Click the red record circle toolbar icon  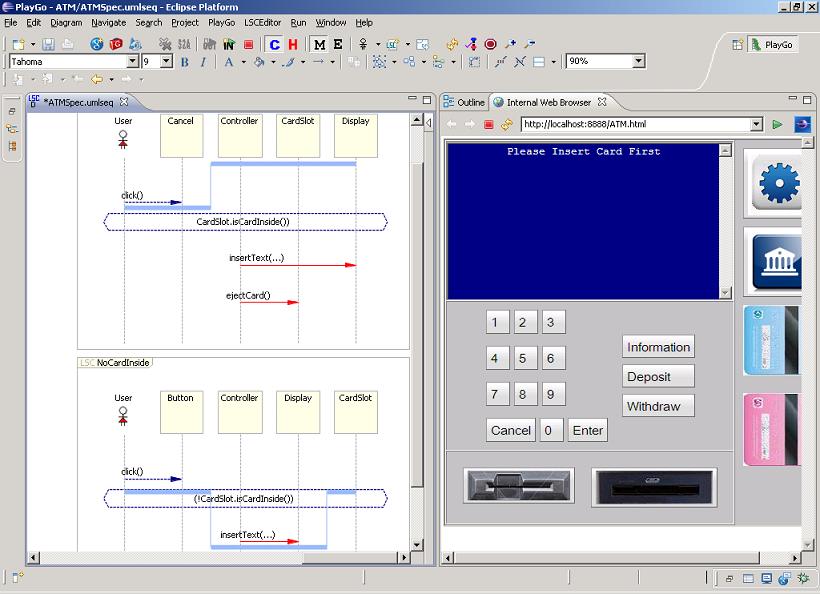pos(490,44)
